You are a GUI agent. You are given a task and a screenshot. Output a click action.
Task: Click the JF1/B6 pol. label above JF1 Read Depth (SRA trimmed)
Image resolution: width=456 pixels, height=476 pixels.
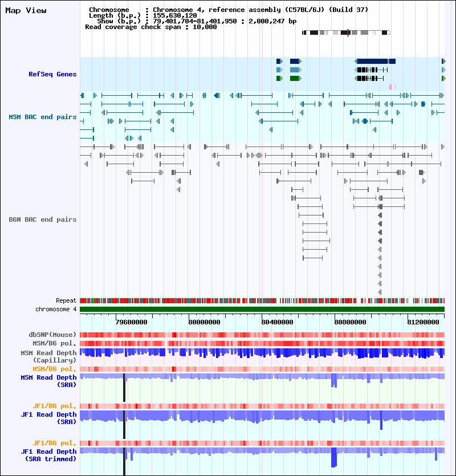(x=55, y=443)
